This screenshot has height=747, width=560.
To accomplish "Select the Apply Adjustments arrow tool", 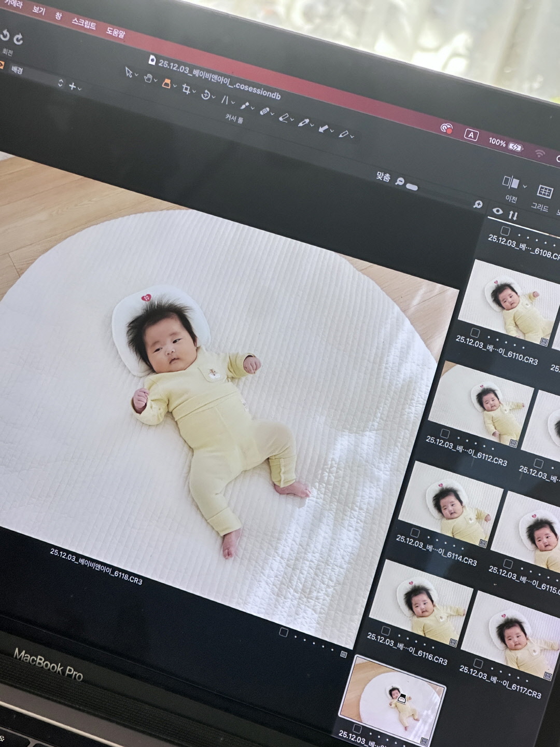I will click(324, 128).
